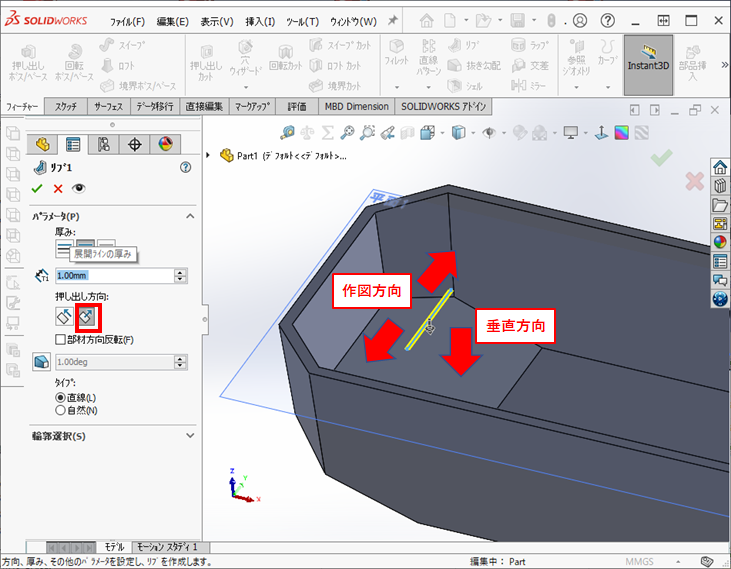The image size is (731, 569).
Task: Collapse the パラメータ(P) section
Action: coord(190,216)
